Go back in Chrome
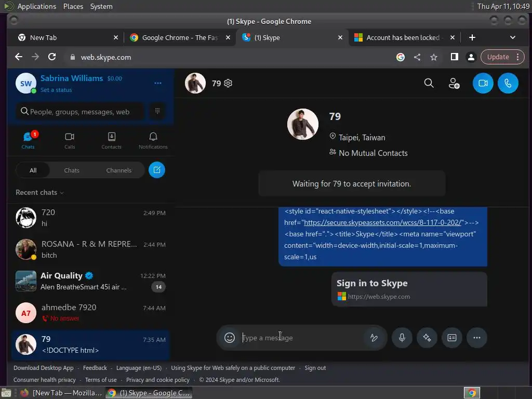 [19, 57]
